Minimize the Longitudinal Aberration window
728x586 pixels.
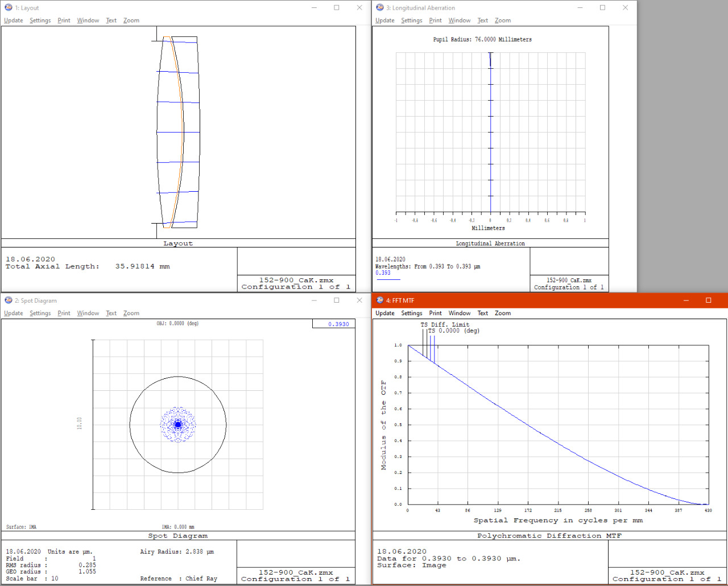pos(580,7)
